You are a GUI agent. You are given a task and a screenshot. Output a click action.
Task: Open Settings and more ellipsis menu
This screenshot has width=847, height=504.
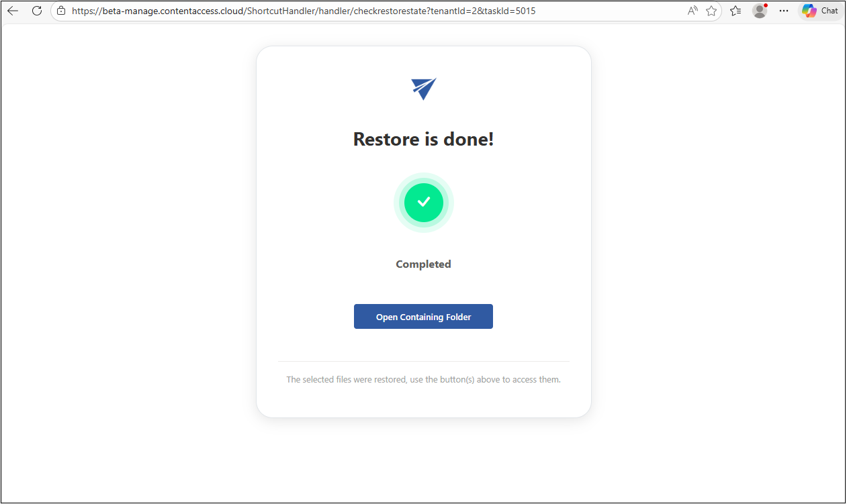coord(784,11)
